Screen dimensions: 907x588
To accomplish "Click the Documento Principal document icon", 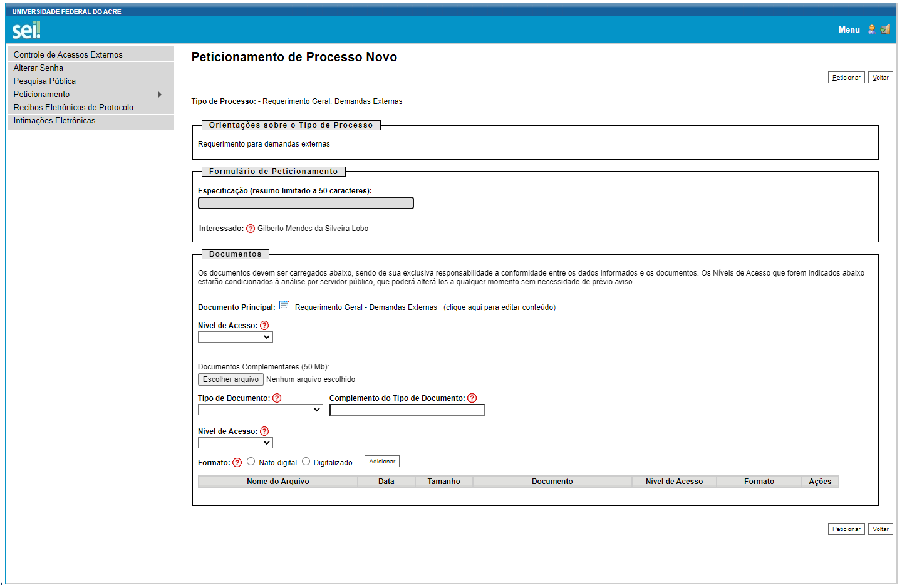I will [284, 305].
